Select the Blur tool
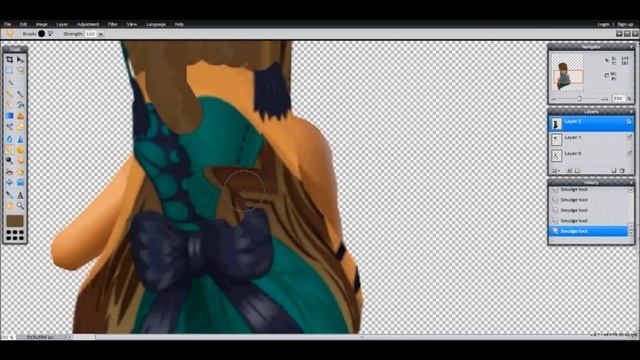This screenshot has width=640, height=360. [9, 138]
